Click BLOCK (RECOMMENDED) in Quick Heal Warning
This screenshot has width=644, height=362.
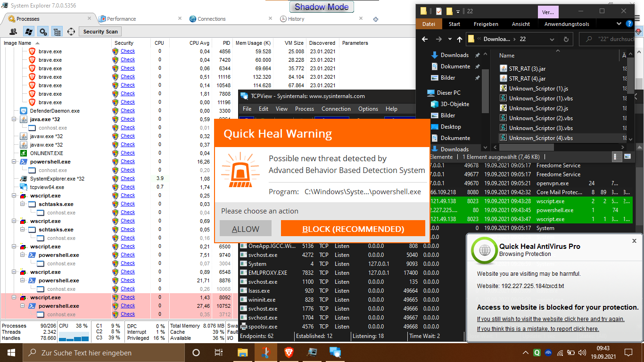(353, 229)
